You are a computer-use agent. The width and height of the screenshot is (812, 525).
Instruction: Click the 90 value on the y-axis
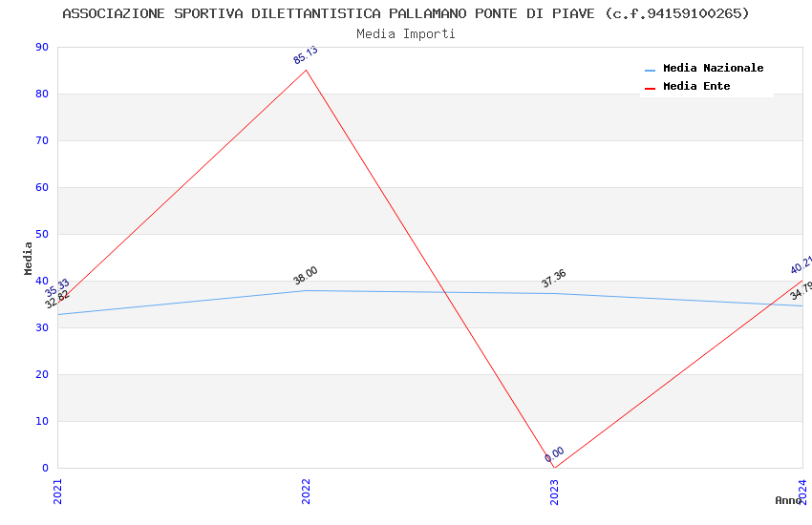[41, 48]
